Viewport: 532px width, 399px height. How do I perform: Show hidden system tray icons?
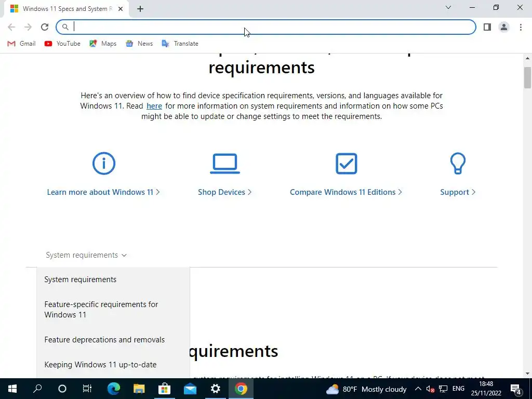pyautogui.click(x=418, y=389)
